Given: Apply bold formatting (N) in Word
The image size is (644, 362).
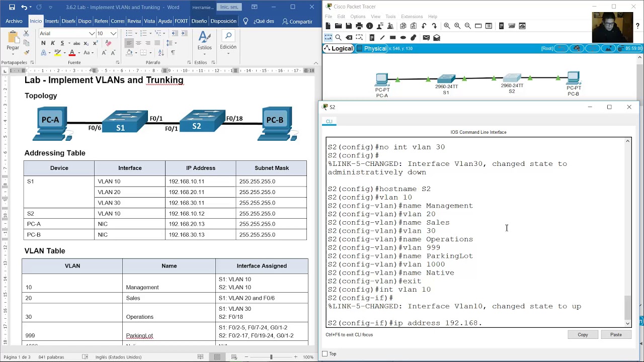Looking at the screenshot, I should [x=43, y=43].
